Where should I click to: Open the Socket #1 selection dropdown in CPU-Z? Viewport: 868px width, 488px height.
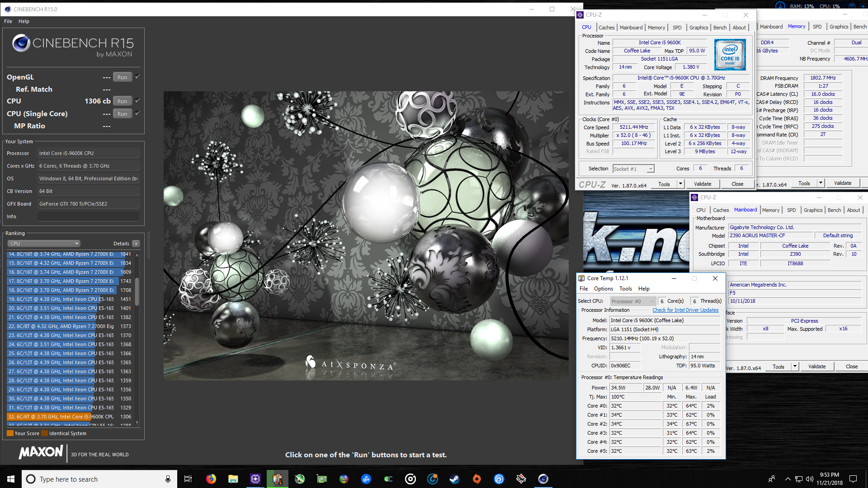633,169
